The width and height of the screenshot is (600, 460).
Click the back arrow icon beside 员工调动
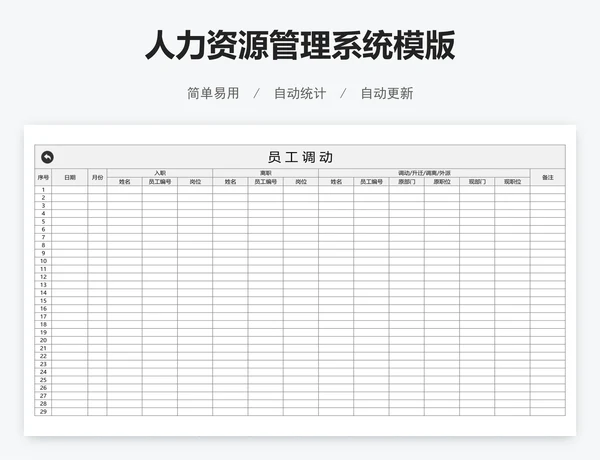(47, 157)
